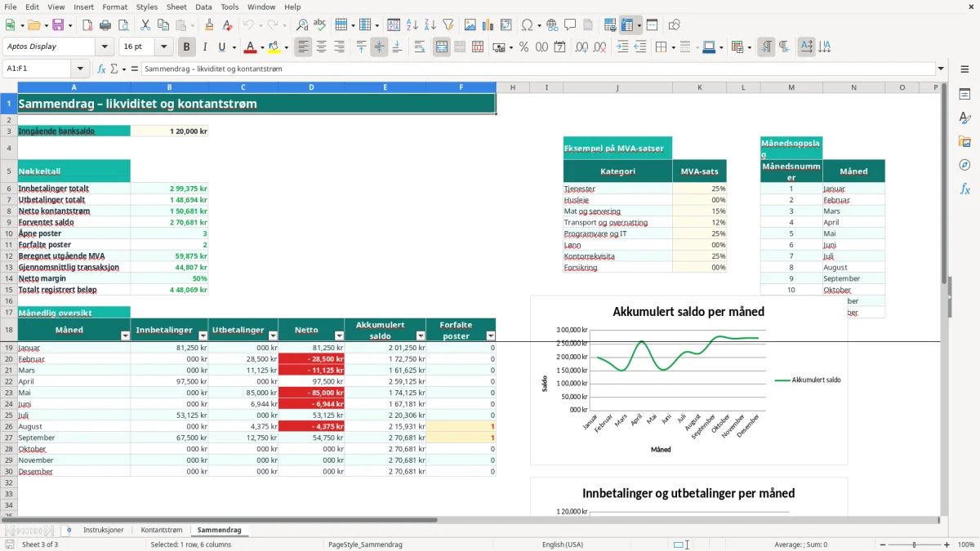Insert image from toolbar
980x551 pixels.
(470, 25)
